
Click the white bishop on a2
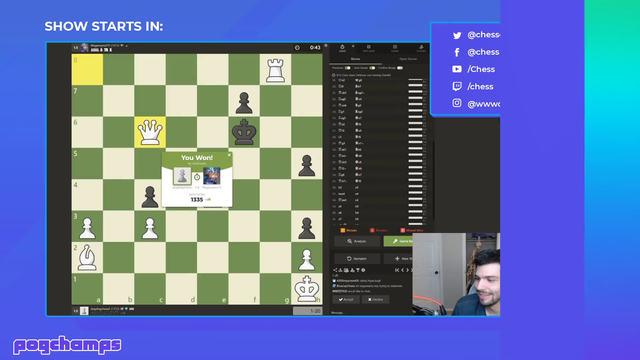(x=87, y=258)
